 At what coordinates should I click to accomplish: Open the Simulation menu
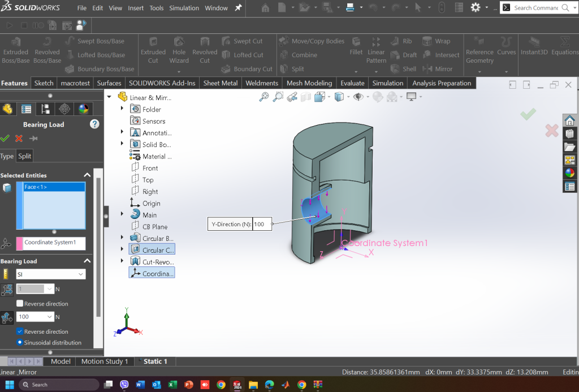pos(184,8)
